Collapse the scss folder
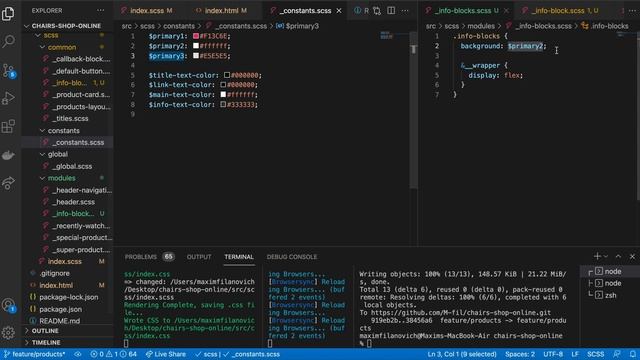Viewport: 640px width, 360px height. (x=51, y=36)
